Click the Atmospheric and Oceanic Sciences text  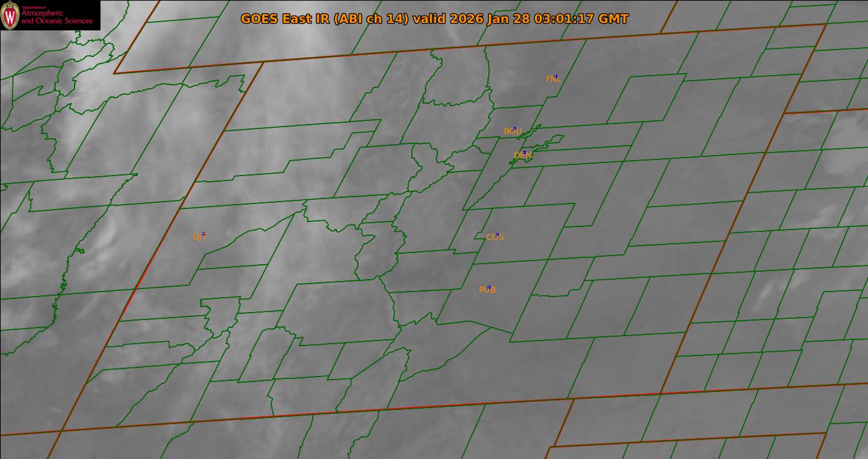point(56,17)
